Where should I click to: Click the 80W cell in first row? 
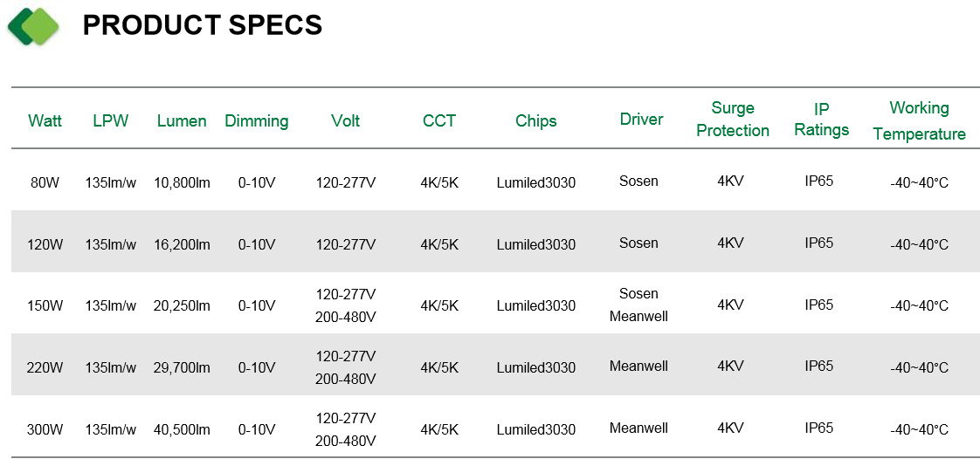[x=45, y=183]
